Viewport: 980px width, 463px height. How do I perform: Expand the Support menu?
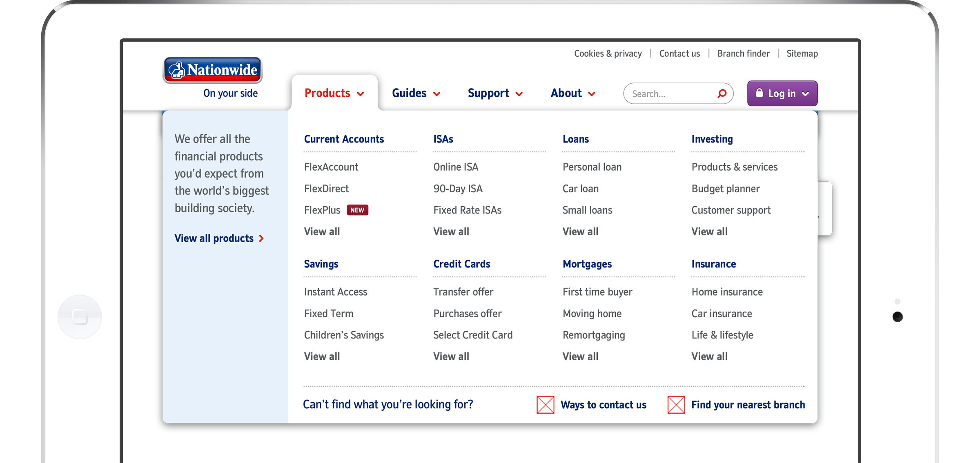coord(495,93)
